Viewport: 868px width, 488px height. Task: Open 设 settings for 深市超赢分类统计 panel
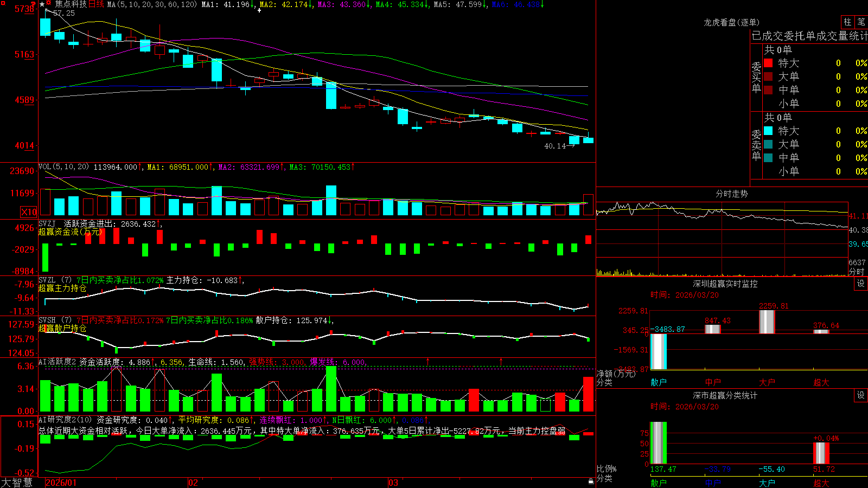pos(861,395)
